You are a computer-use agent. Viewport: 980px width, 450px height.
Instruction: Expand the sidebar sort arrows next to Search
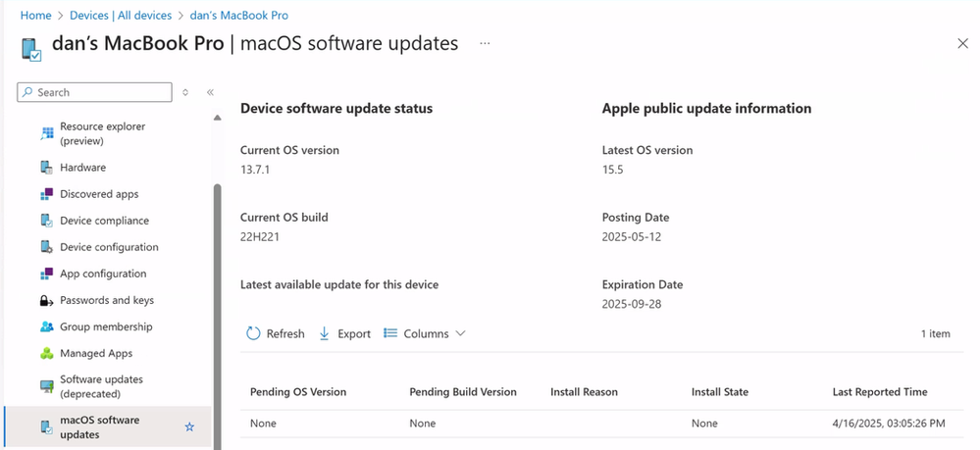(185, 92)
